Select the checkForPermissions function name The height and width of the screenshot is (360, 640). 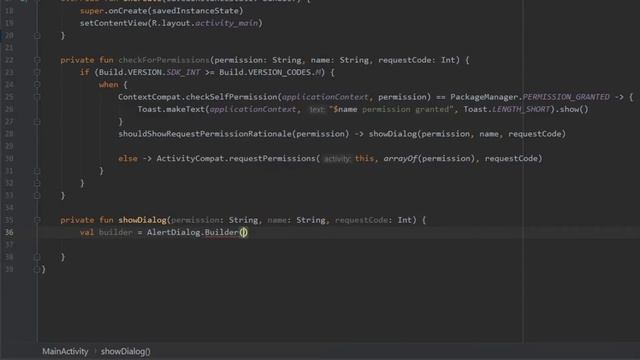click(164, 60)
